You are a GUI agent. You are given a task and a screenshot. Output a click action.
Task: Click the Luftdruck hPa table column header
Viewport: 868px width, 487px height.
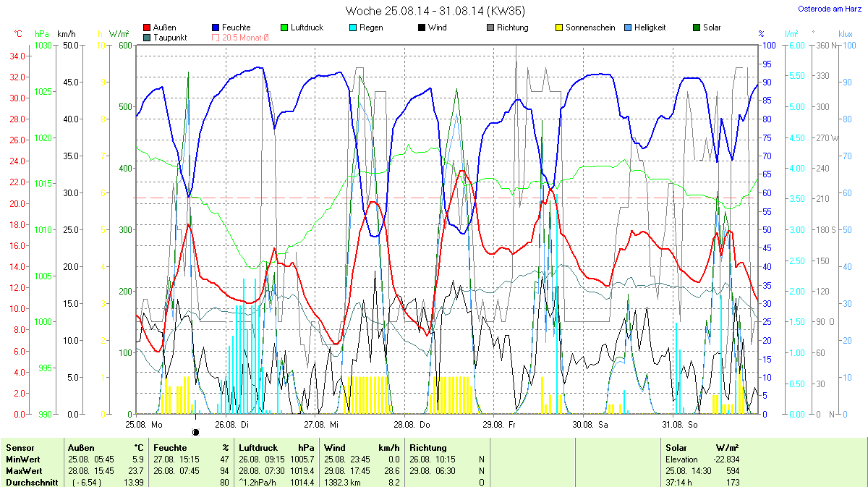(x=278, y=448)
